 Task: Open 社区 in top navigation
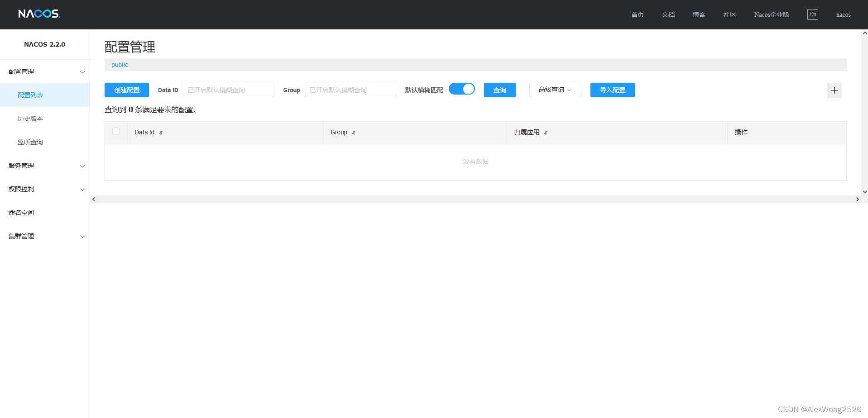coord(730,14)
